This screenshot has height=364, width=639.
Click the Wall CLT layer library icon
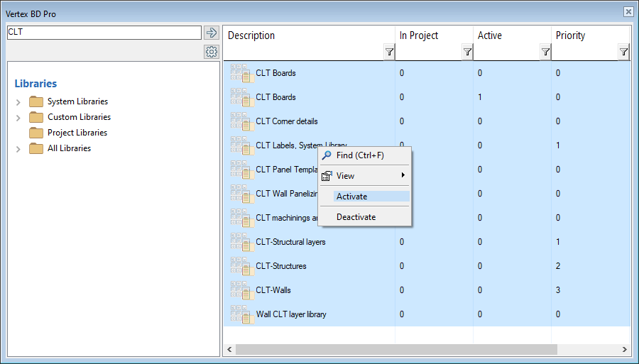point(241,314)
